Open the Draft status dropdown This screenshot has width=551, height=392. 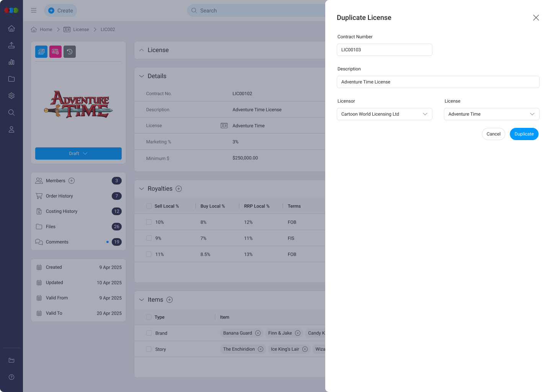point(78,154)
